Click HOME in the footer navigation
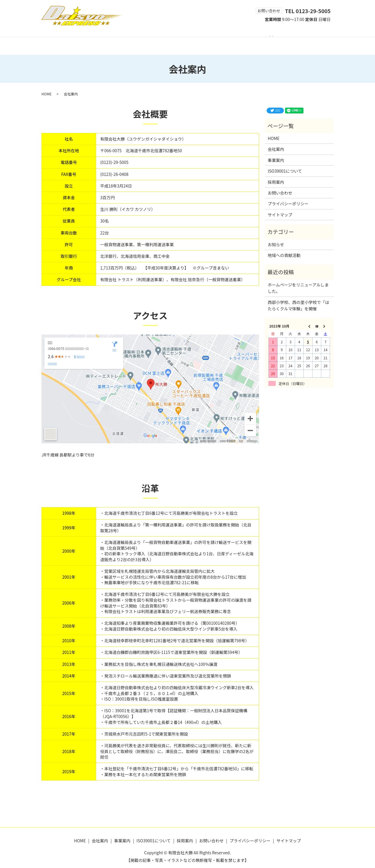375x868 pixels. tap(80, 841)
